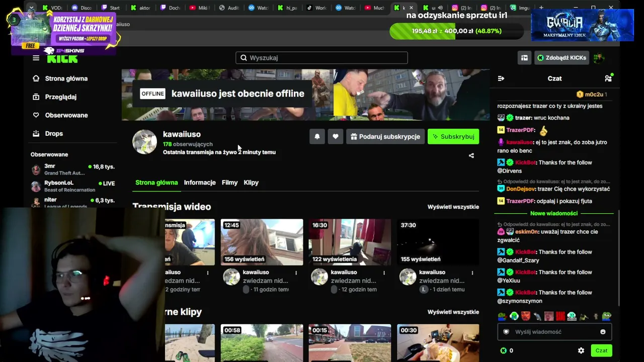Image resolution: width=644 pixels, height=362 pixels.
Task: Play the 00:30 clip thumbnail
Action: pos(438,343)
